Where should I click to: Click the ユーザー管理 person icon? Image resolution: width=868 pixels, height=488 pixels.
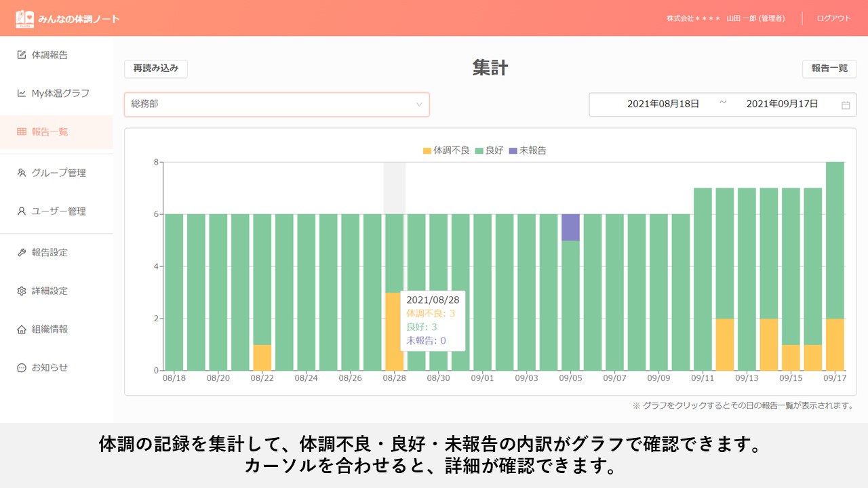(22, 211)
